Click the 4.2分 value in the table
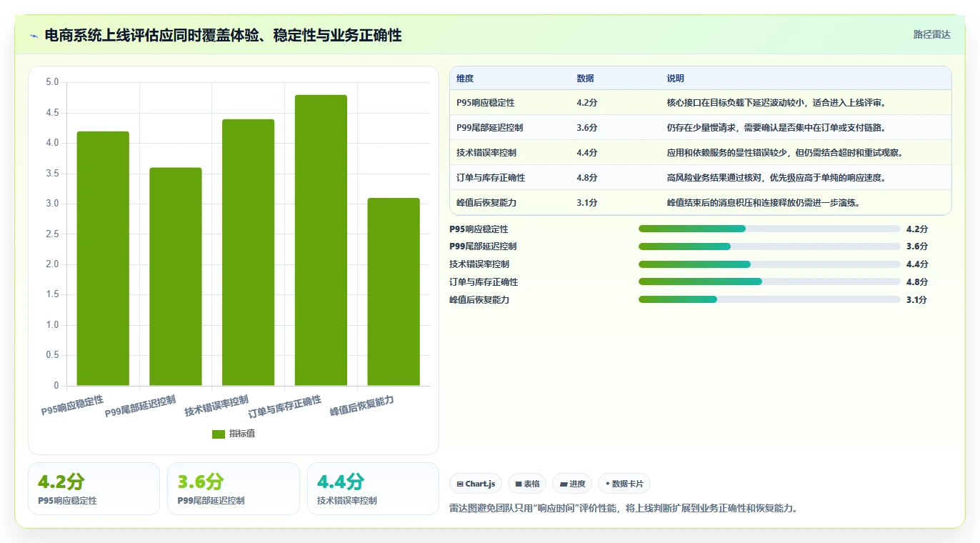 587,103
